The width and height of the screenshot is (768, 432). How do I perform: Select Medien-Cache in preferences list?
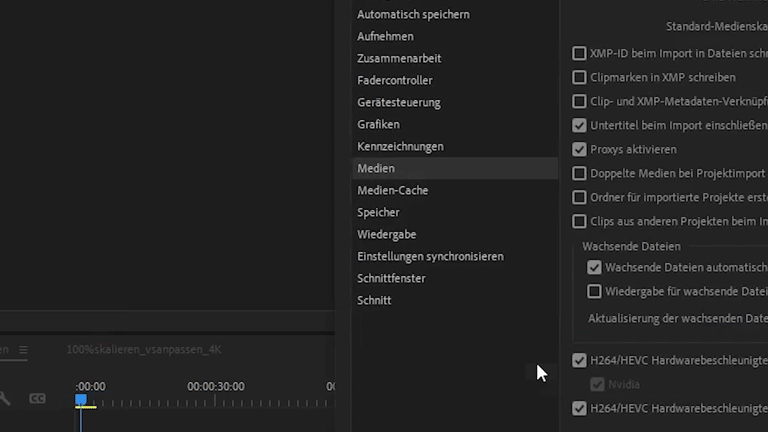coord(392,190)
